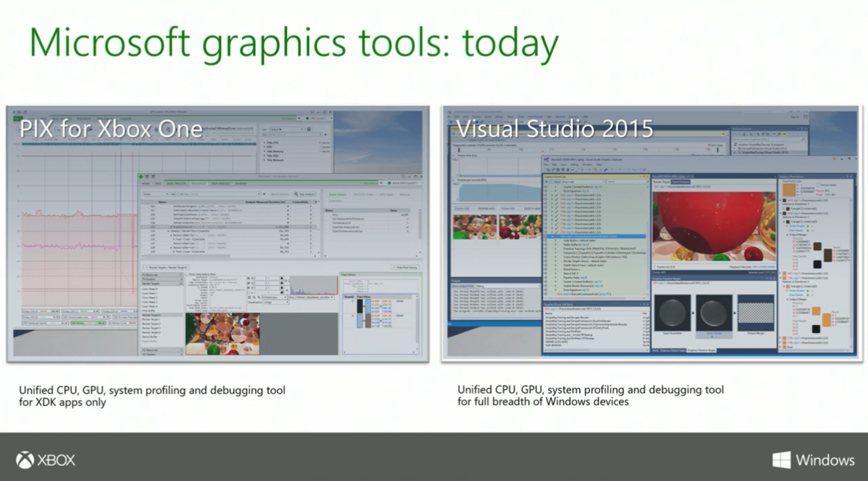This screenshot has width=868, height=481.
Task: Select Event Details tab in PIX
Action: 338,194
